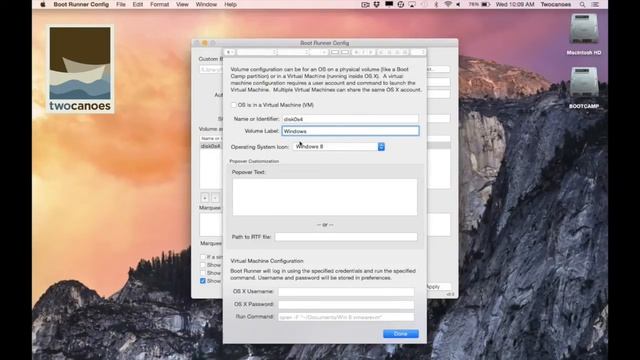Click the Italic button in format bar
The height and width of the screenshot is (360, 640).
[363, 52]
